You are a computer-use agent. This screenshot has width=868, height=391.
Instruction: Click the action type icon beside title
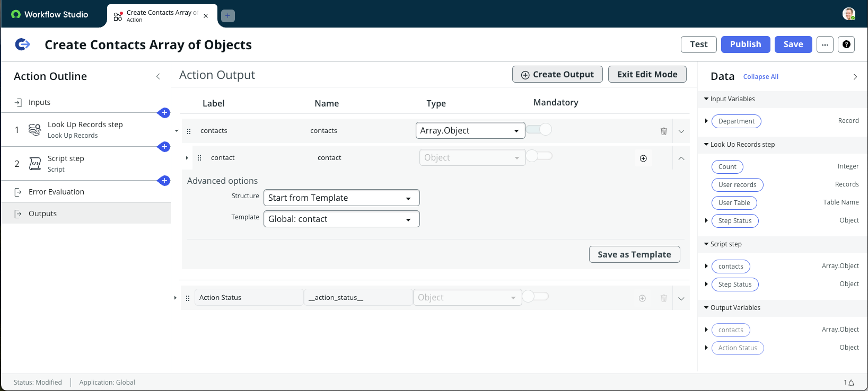[x=22, y=45]
